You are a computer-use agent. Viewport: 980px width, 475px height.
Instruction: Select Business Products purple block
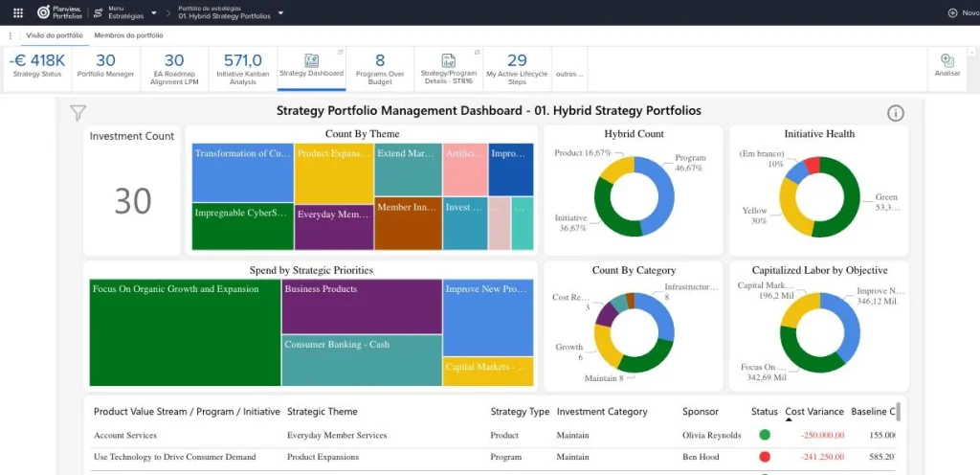point(362,306)
